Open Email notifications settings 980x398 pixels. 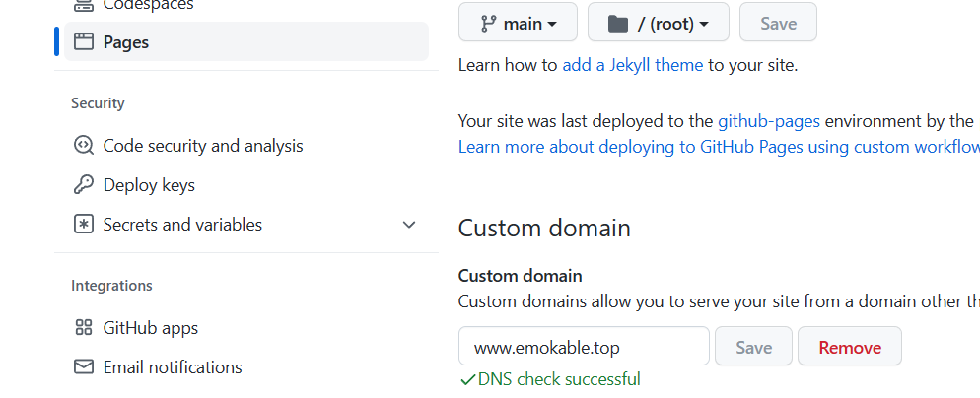coord(173,367)
